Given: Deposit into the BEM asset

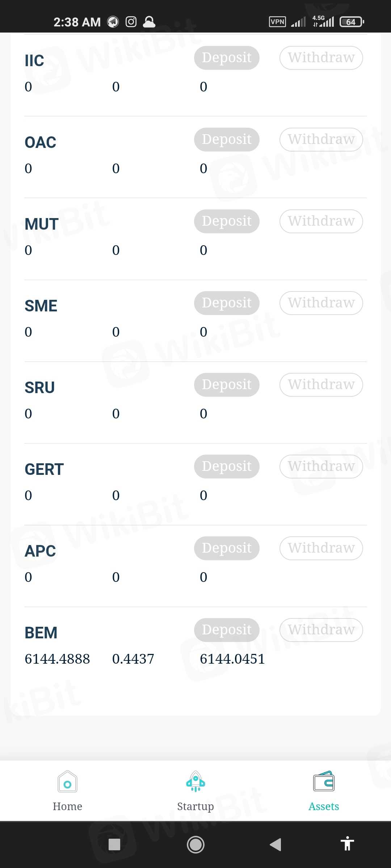Looking at the screenshot, I should click(227, 630).
